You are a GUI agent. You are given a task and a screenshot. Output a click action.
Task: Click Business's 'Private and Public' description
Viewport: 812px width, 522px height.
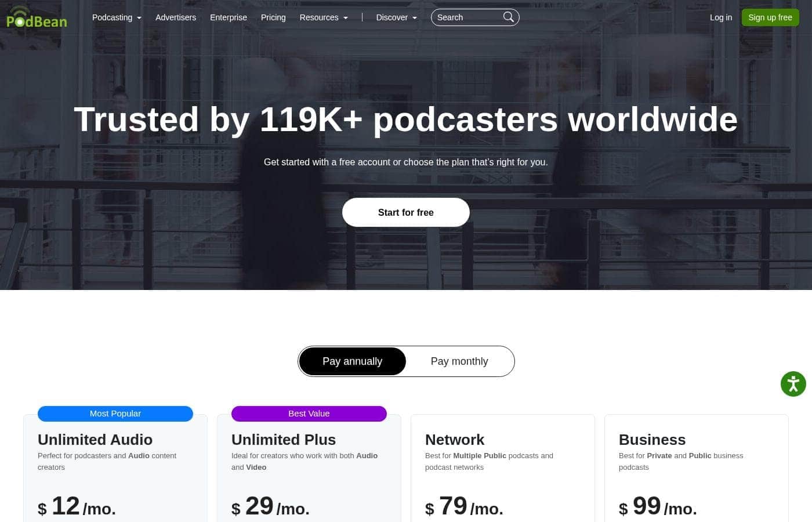click(x=681, y=462)
